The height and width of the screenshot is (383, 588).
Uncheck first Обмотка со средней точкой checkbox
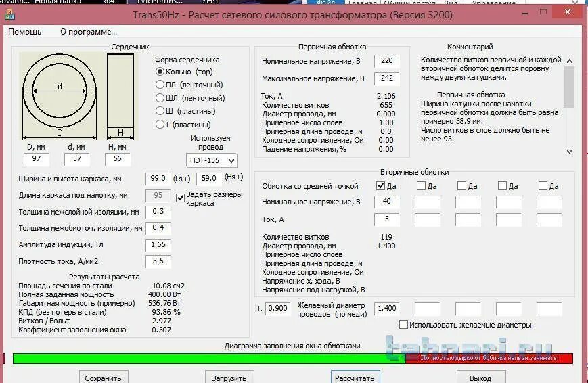[x=381, y=185]
